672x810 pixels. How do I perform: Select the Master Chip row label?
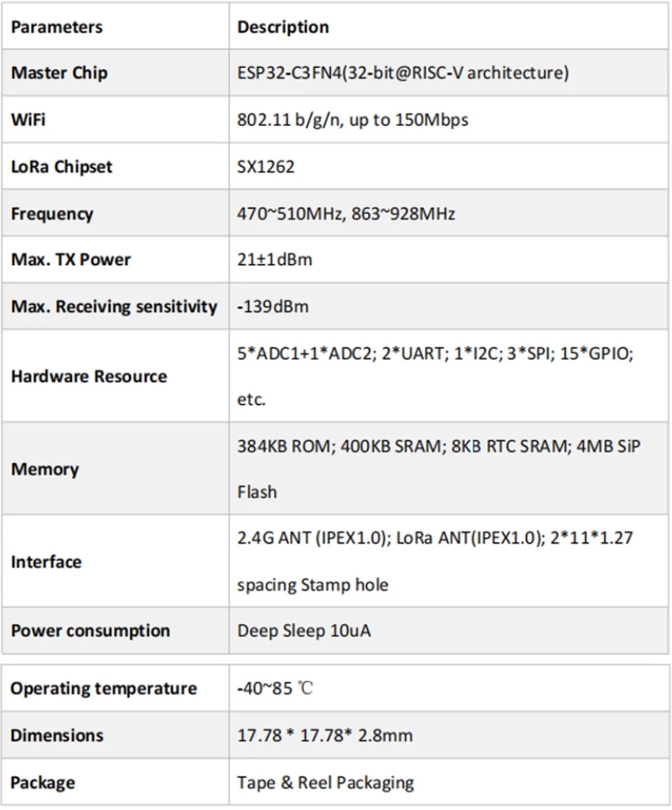click(59, 73)
